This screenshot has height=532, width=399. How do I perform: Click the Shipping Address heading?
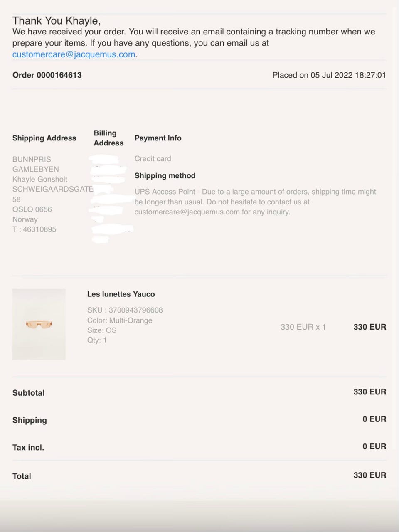point(44,138)
